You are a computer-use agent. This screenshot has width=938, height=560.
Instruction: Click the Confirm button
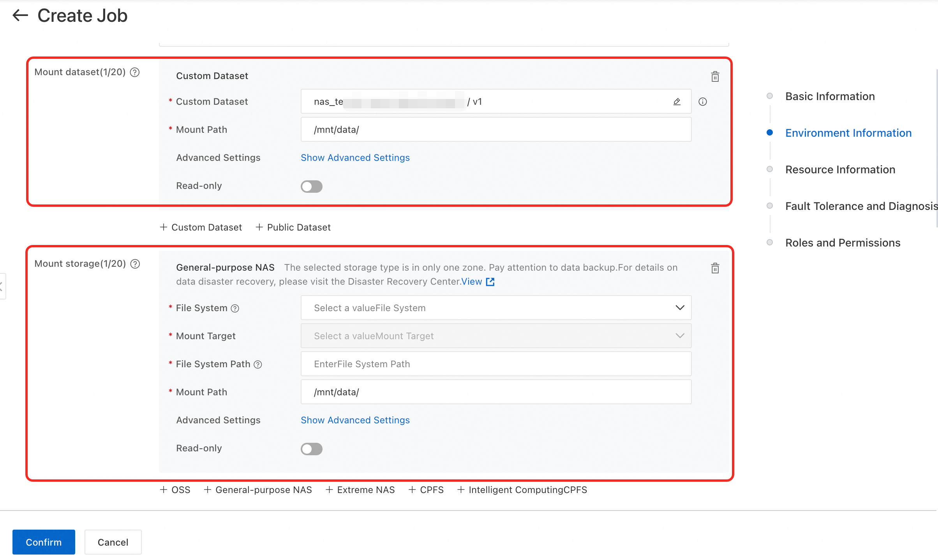coord(44,542)
